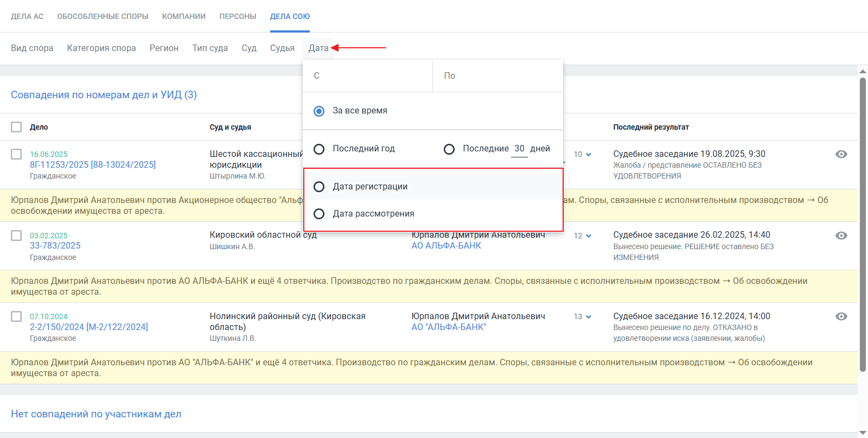Viewport: 868px width, 438px height.
Task: Choose the 'Дата регистрации' radio button
Action: pos(319,187)
